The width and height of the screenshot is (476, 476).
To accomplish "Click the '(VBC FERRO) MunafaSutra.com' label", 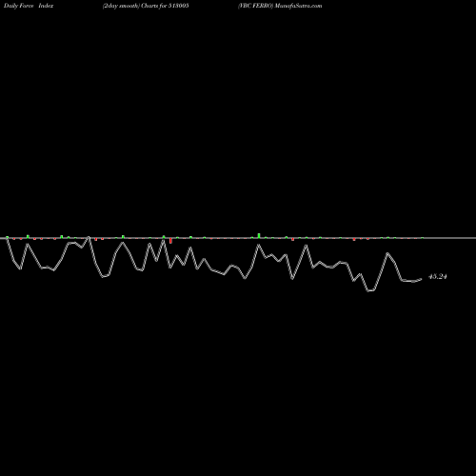I will click(280, 6).
